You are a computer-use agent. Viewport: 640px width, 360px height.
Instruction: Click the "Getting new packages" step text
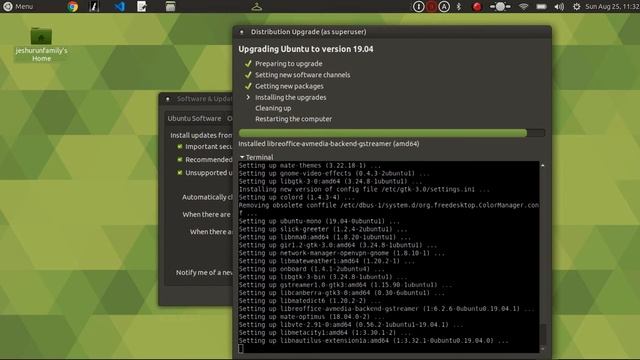pyautogui.click(x=289, y=86)
